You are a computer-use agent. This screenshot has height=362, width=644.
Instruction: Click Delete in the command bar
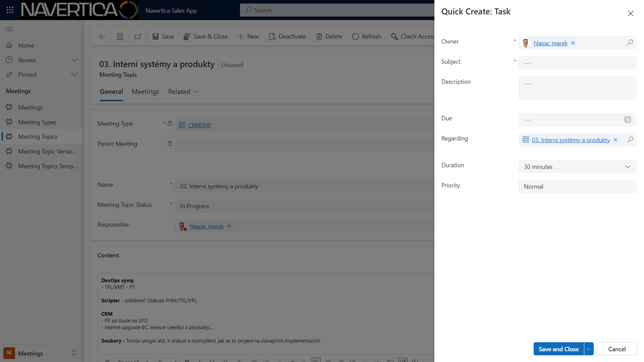click(329, 37)
